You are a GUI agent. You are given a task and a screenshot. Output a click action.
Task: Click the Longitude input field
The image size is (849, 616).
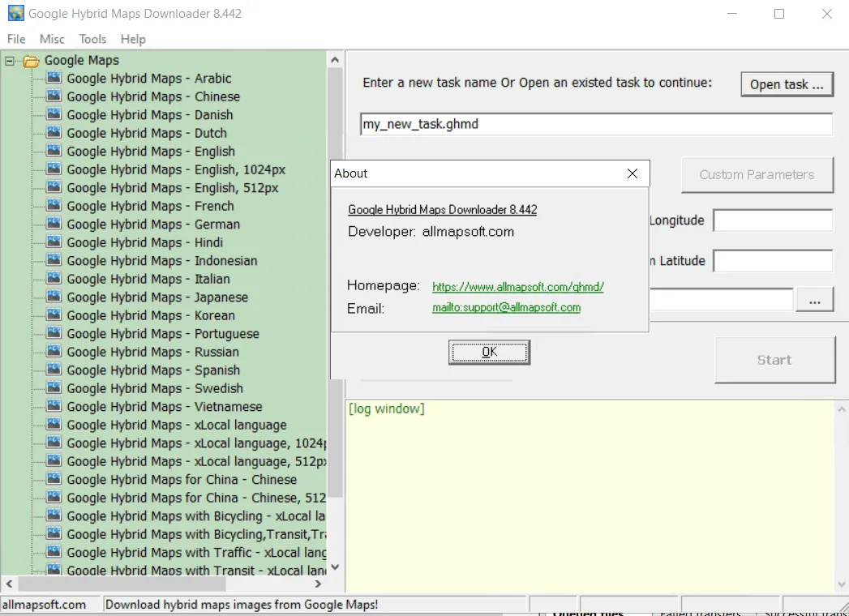(773, 220)
